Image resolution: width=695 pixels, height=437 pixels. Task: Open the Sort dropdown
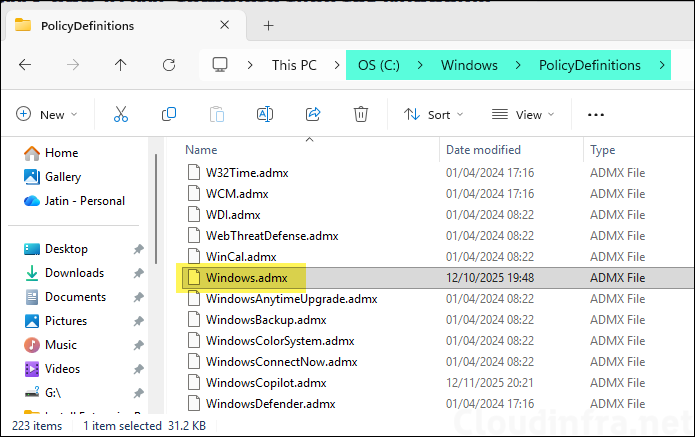[x=433, y=115]
